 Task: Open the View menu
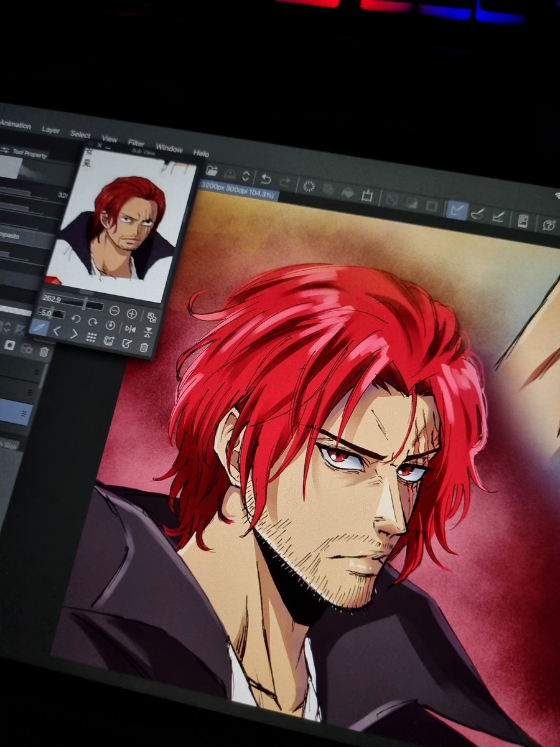[110, 139]
